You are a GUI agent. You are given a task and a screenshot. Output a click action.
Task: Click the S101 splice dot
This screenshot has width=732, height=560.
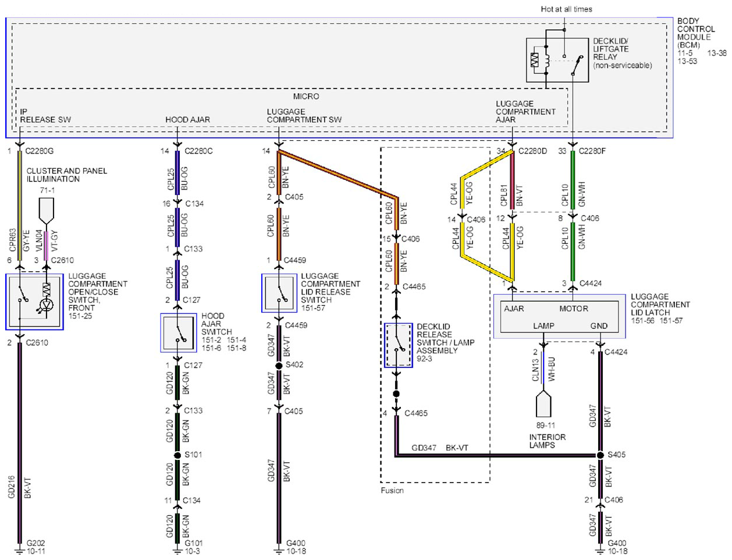pos(177,455)
